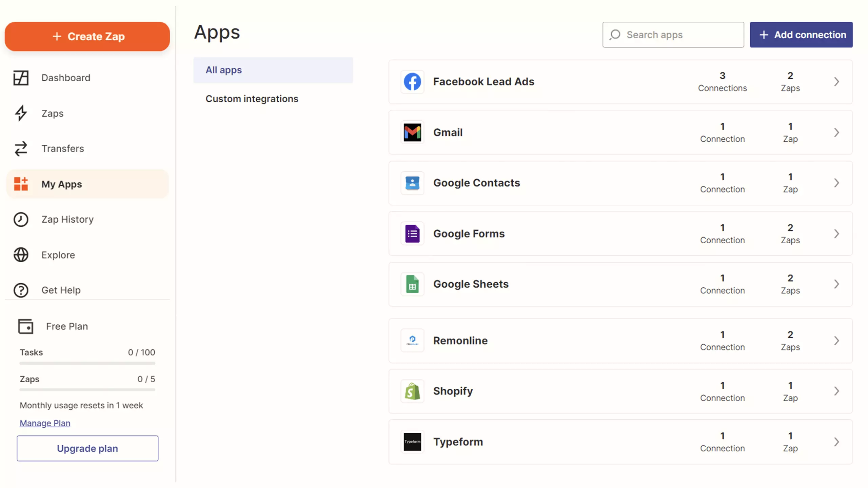Screen dimensions: 868x488
Task: Click the Gmail logo icon
Action: click(x=412, y=133)
